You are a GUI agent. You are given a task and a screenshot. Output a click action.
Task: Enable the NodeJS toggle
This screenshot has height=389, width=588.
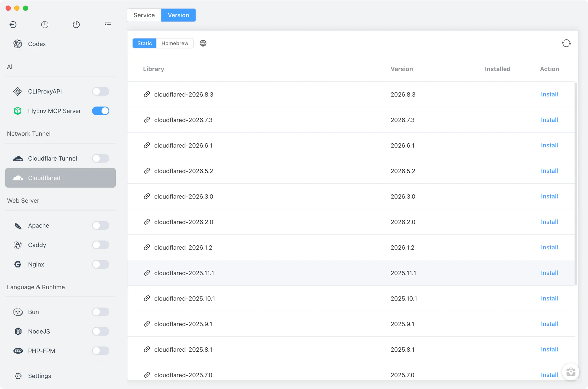(100, 331)
